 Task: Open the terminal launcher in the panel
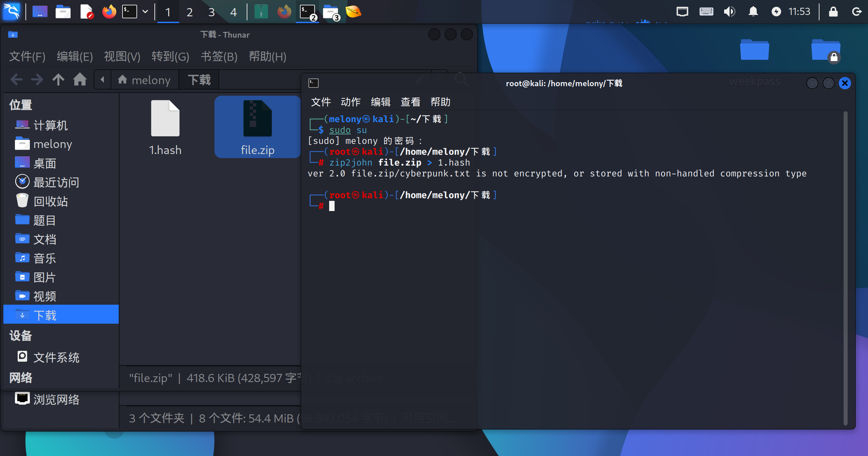(130, 12)
